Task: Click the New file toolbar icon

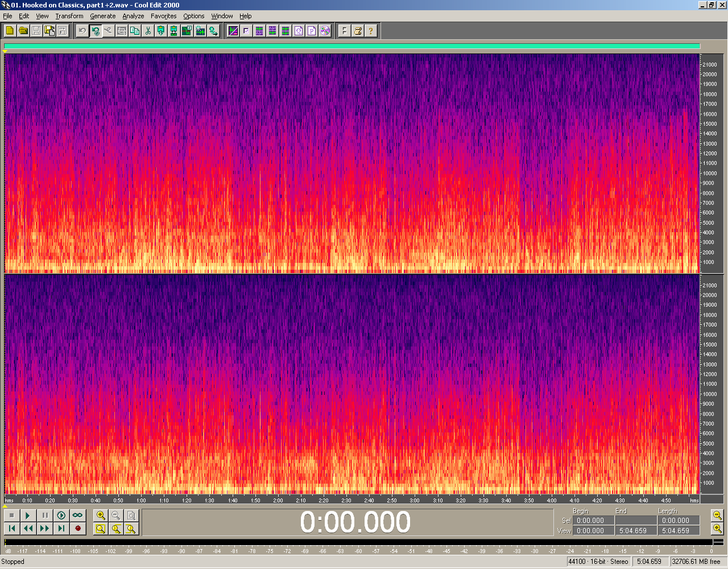Action: (x=10, y=31)
